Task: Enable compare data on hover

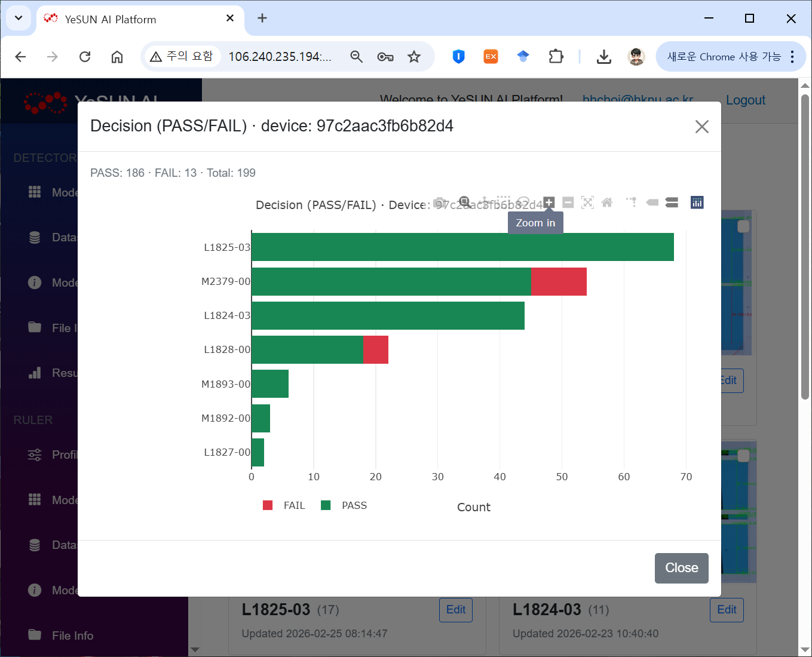Action: [x=672, y=202]
